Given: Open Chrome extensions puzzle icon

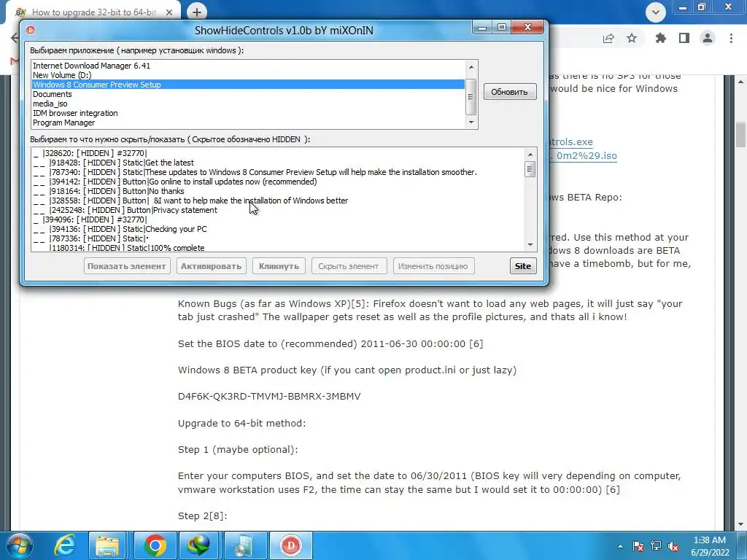Looking at the screenshot, I should coord(660,38).
